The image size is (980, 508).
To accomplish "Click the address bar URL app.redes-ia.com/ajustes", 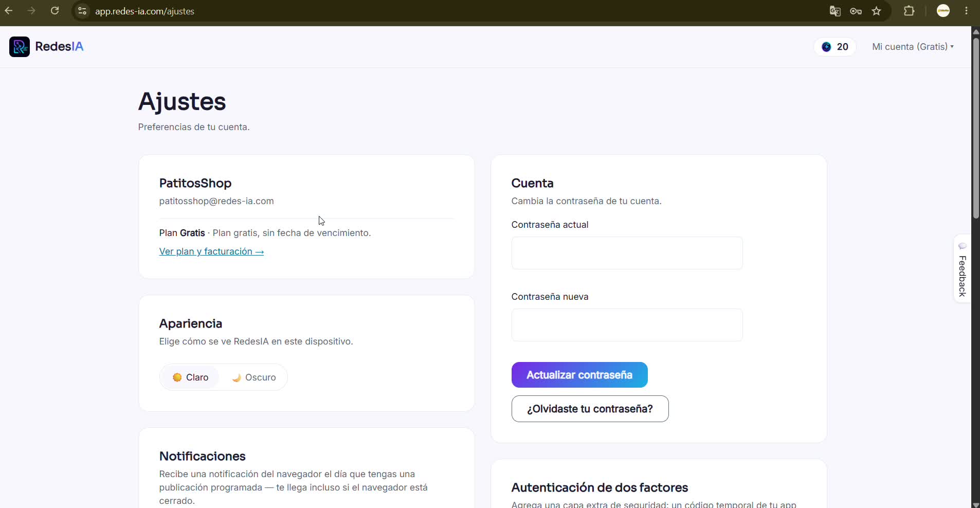I will 144,11.
